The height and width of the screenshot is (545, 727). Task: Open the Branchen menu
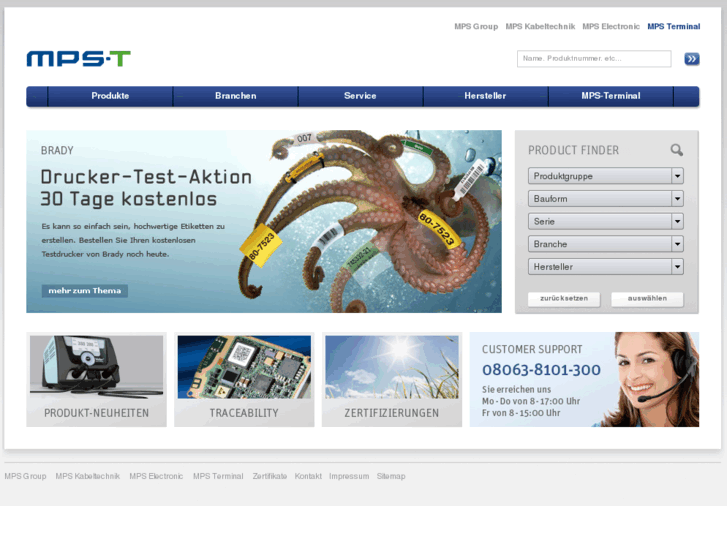click(x=236, y=96)
